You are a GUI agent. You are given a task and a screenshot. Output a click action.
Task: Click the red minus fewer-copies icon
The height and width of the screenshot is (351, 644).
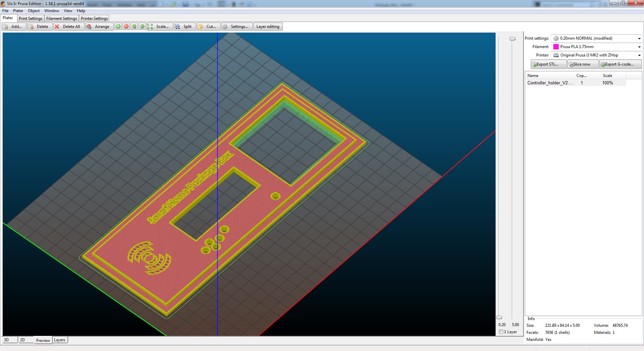(x=126, y=27)
